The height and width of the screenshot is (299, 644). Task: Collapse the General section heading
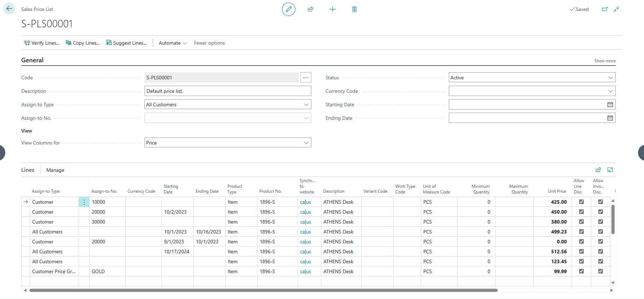click(32, 60)
